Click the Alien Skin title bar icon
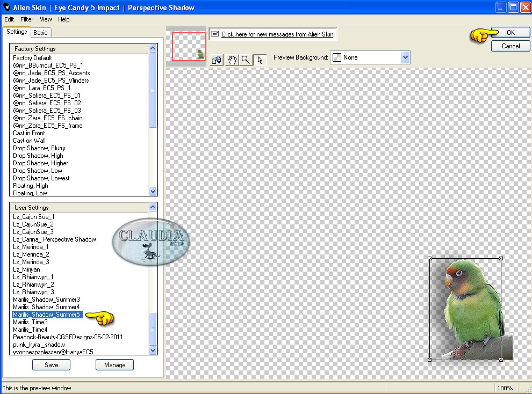Screen dimensions: 532x394 point(7,7)
